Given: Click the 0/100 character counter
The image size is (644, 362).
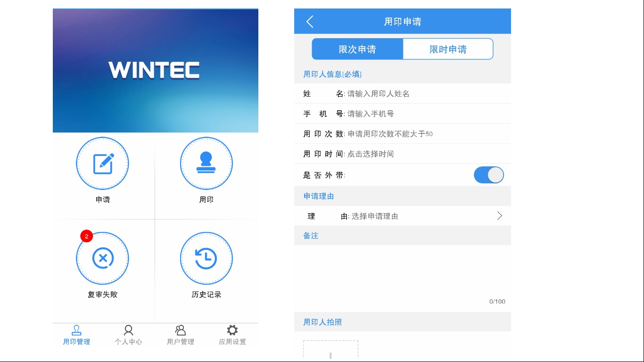Looking at the screenshot, I should 497,302.
